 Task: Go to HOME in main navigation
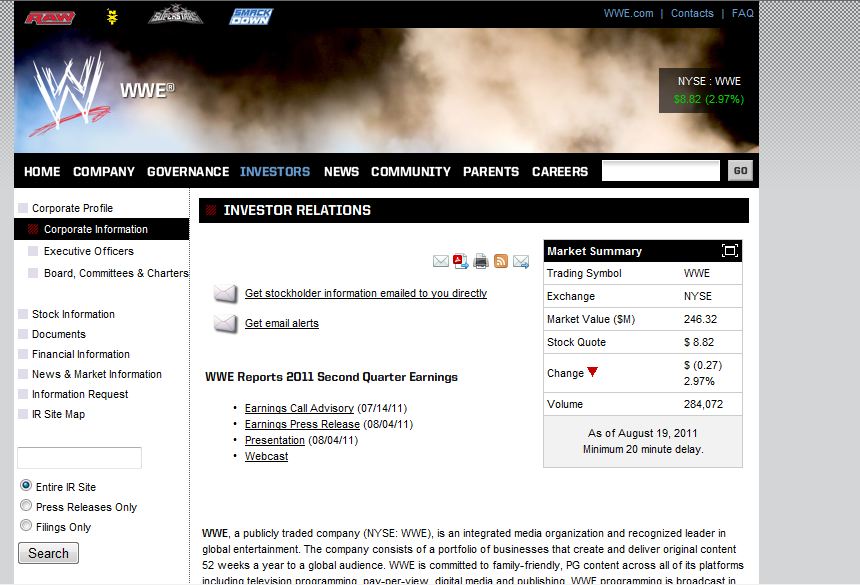[x=42, y=172]
